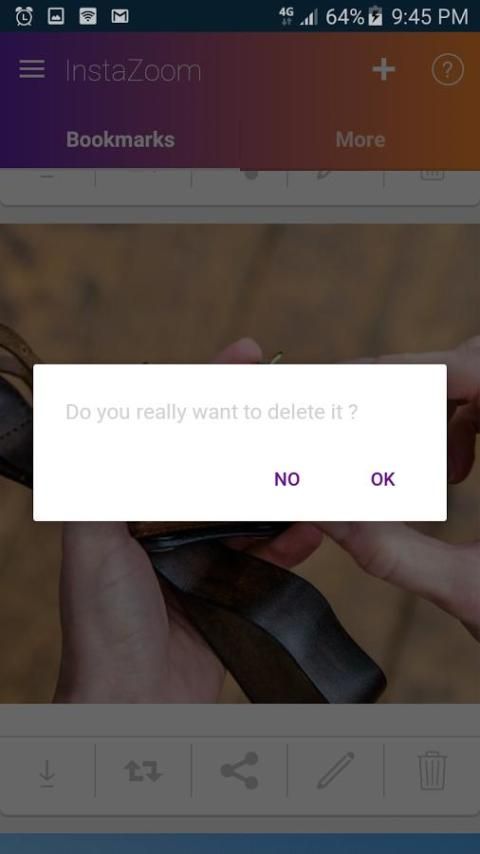
Task: Tap the battery indicator in status bar
Action: pos(375,16)
